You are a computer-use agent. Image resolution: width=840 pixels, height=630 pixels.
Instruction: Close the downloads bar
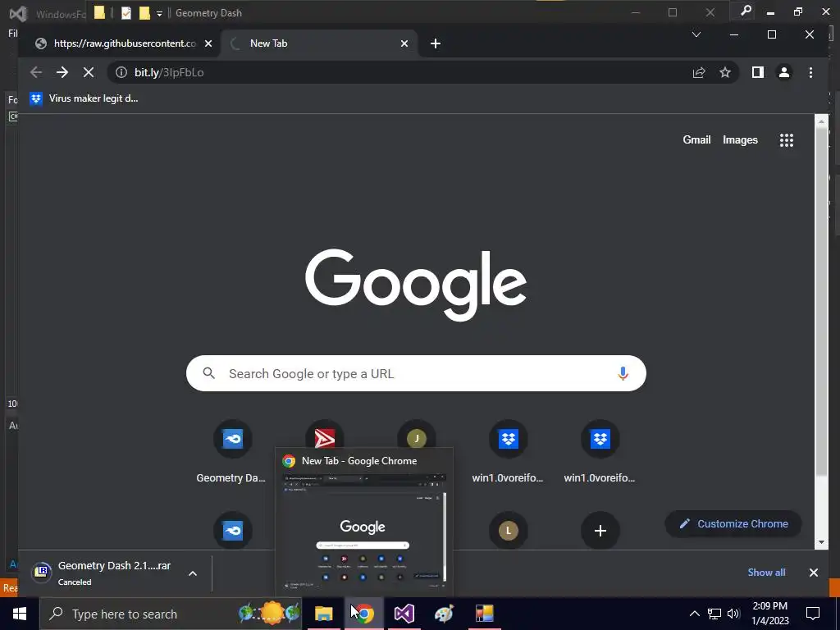(813, 573)
